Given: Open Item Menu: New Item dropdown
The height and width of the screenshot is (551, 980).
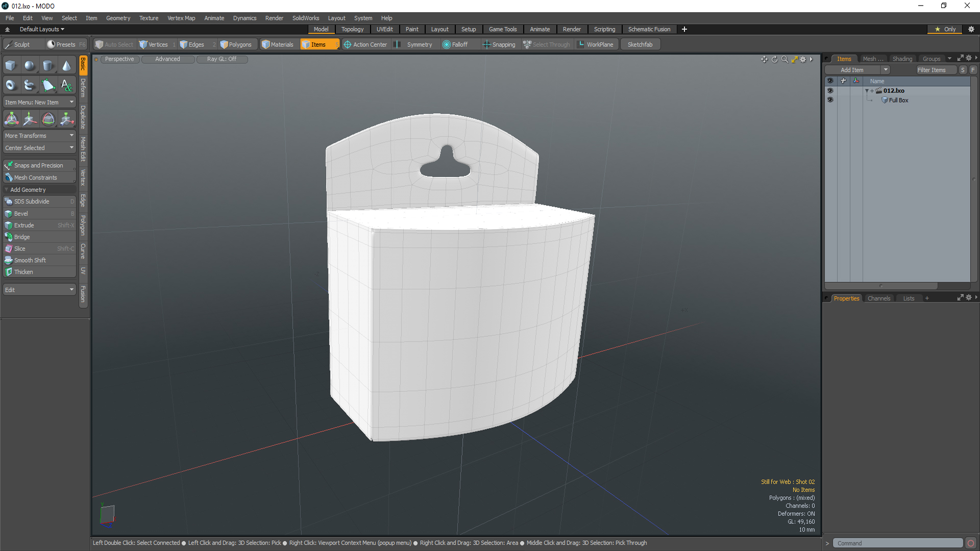Looking at the screenshot, I should click(39, 102).
